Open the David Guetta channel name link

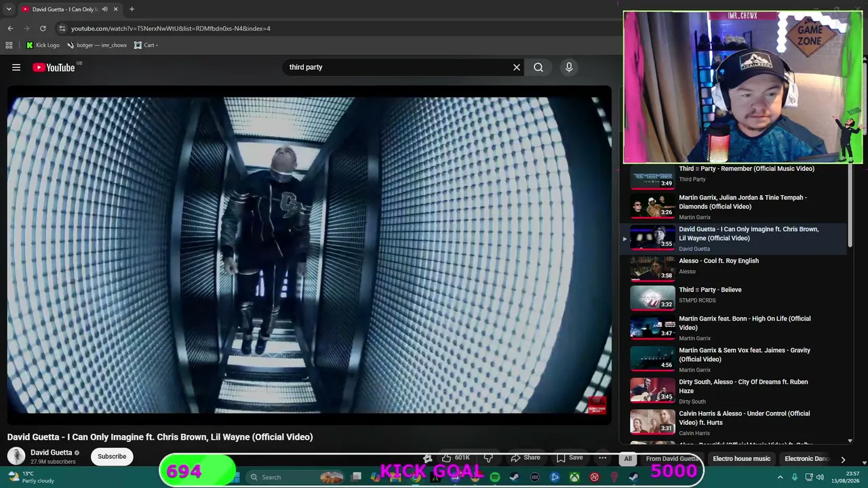[51, 453]
